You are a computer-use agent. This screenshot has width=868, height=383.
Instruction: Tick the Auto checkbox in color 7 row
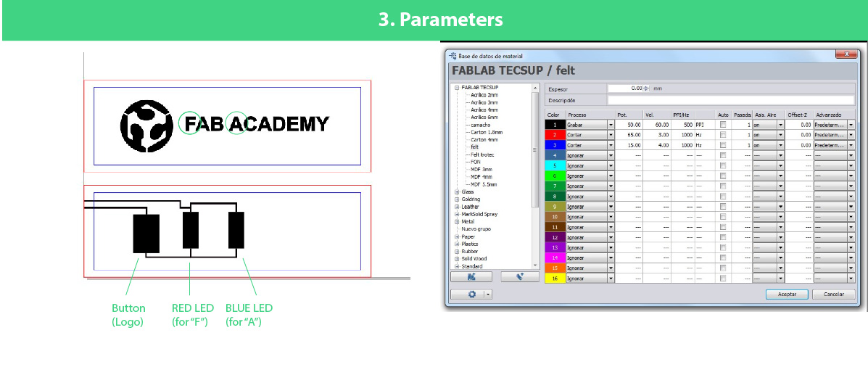pyautogui.click(x=722, y=186)
